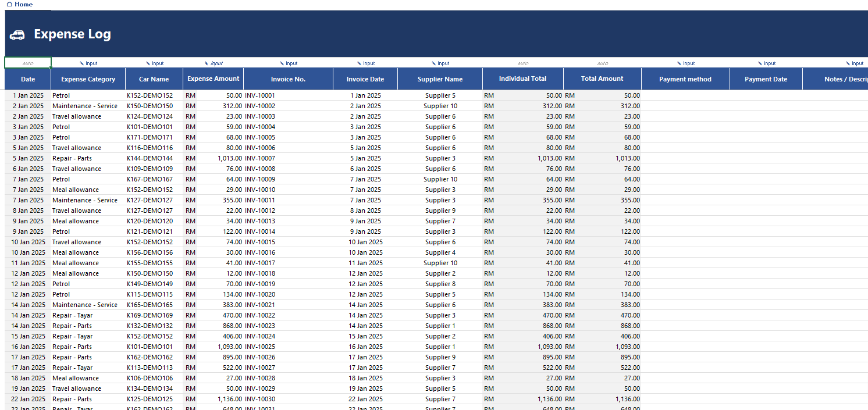Select the Payment Date column header

click(x=766, y=79)
